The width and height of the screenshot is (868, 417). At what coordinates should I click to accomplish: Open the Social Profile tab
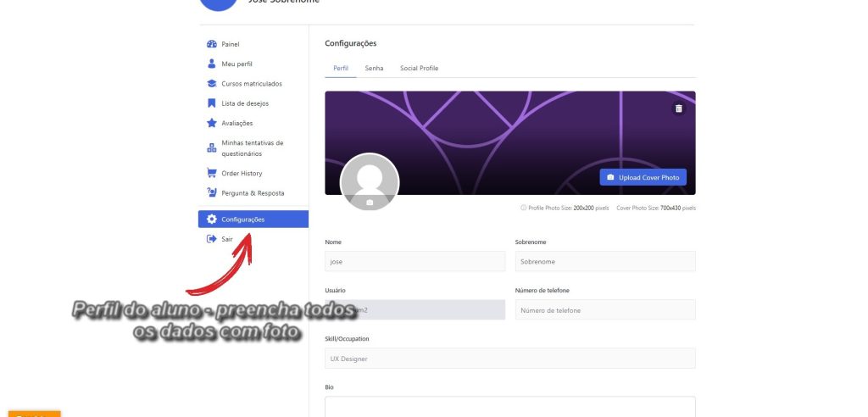(419, 68)
